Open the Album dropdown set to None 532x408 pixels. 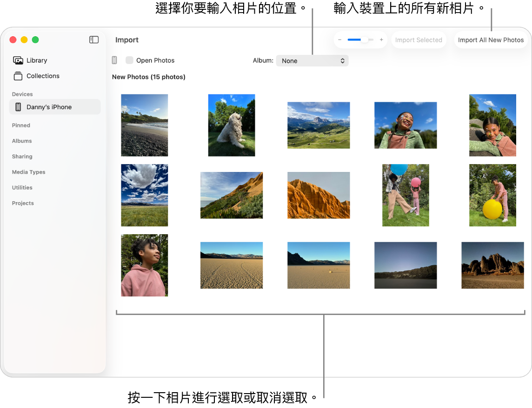coord(312,61)
